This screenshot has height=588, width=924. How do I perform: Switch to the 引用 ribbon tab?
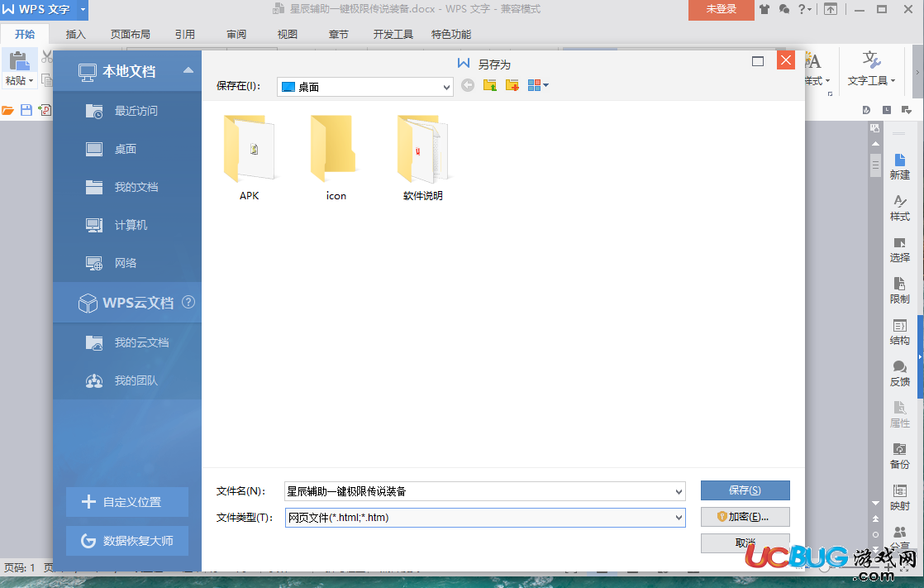pos(184,34)
